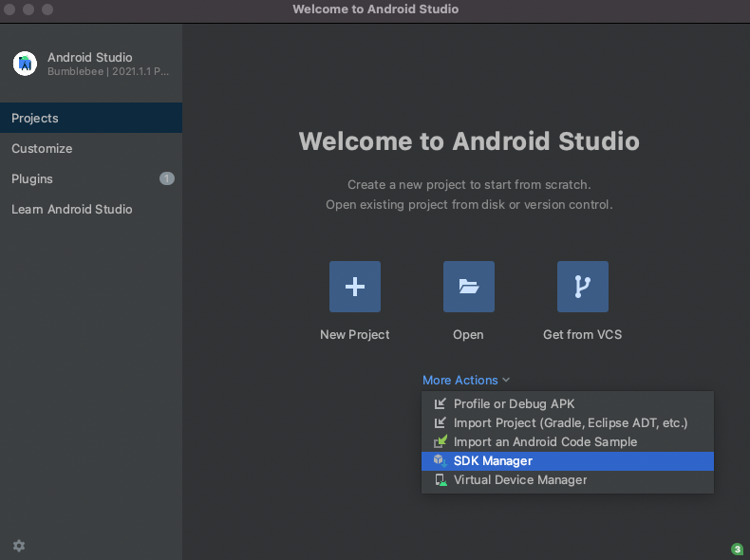
Task: Switch to the Customize tab
Action: (x=91, y=148)
